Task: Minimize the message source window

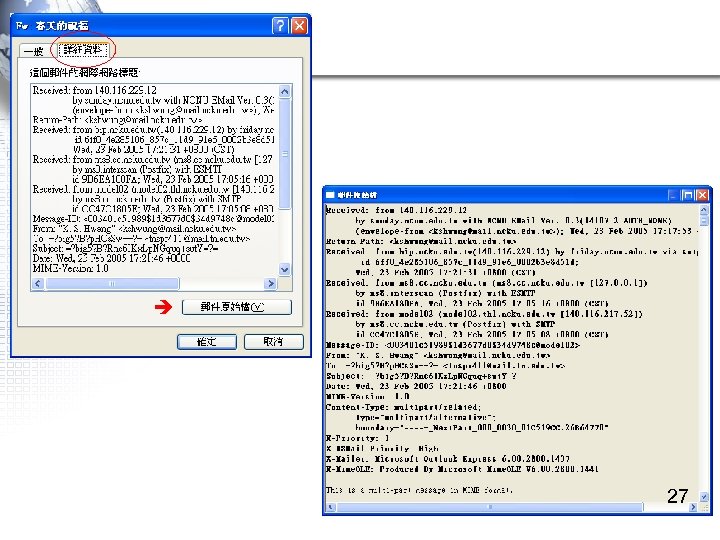Action: [x=673, y=195]
